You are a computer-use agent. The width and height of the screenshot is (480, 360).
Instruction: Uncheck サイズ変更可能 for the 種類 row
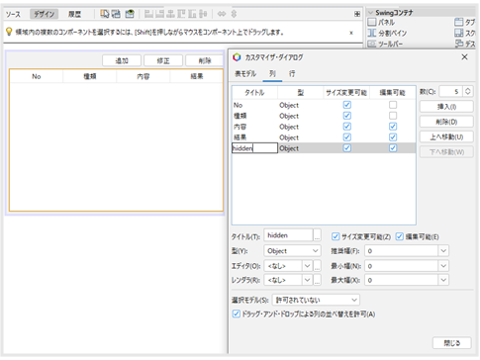pos(347,116)
